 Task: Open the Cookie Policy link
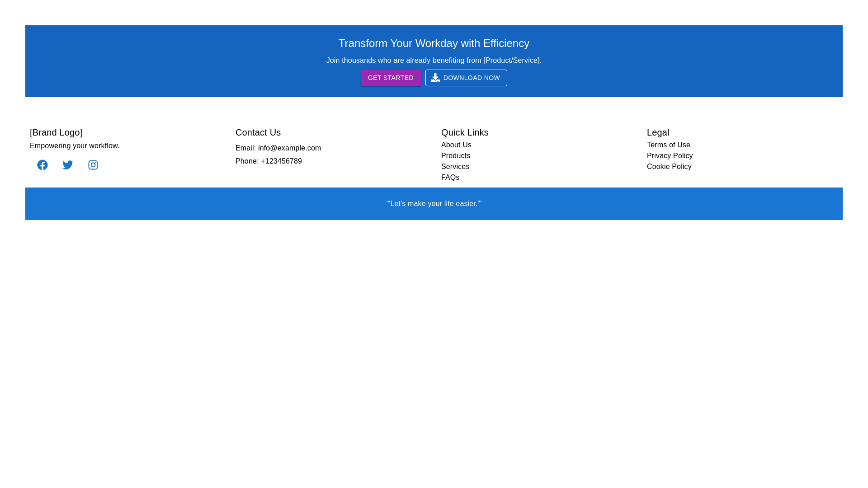pyautogui.click(x=669, y=167)
